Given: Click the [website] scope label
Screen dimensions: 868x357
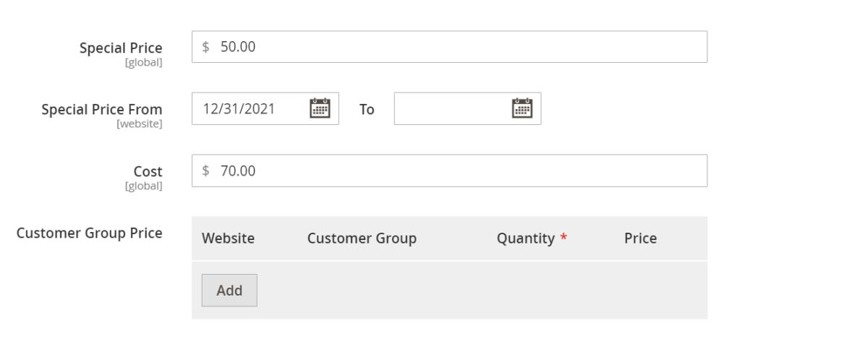Looking at the screenshot, I should coord(140,124).
